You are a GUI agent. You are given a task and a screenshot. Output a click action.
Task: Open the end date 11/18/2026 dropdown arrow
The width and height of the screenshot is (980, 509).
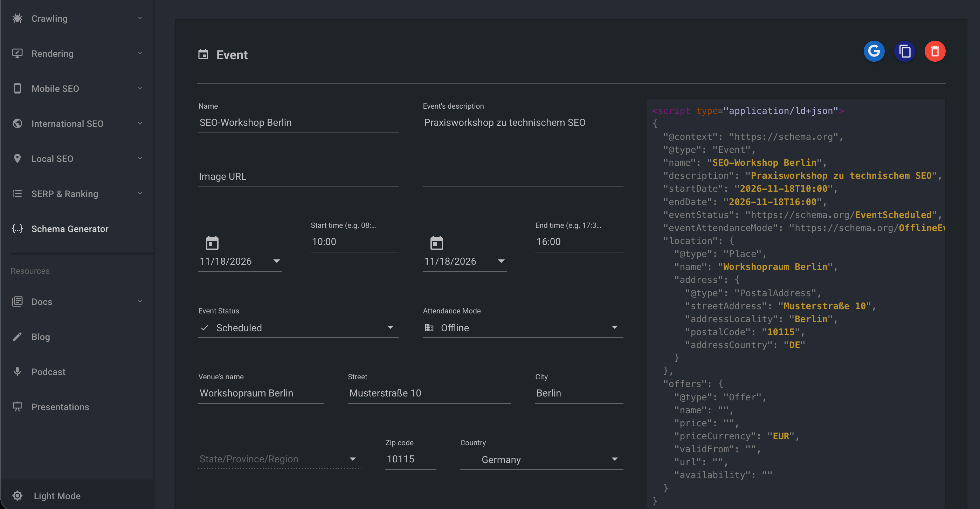point(501,261)
